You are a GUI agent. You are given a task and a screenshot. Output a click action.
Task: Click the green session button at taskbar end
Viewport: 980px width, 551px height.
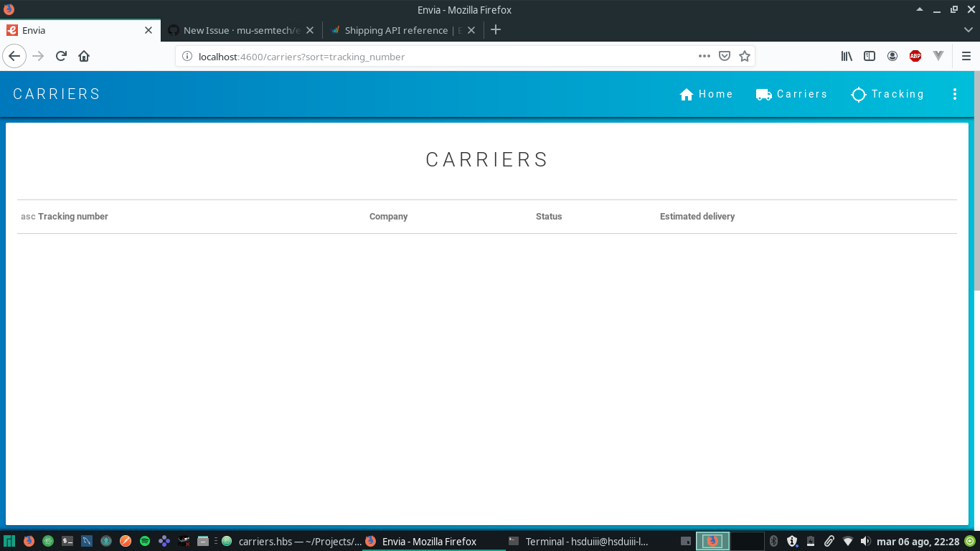click(x=971, y=542)
